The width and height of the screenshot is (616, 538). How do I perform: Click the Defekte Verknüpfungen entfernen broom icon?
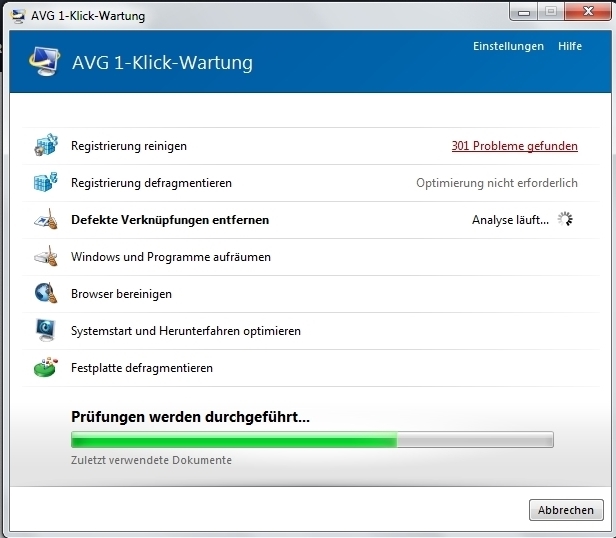click(x=46, y=219)
